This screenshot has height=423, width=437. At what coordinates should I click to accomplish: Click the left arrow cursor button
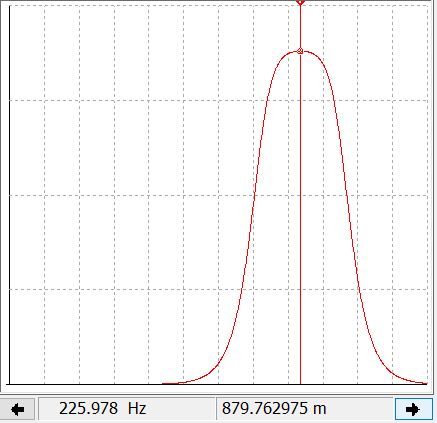tap(17, 409)
